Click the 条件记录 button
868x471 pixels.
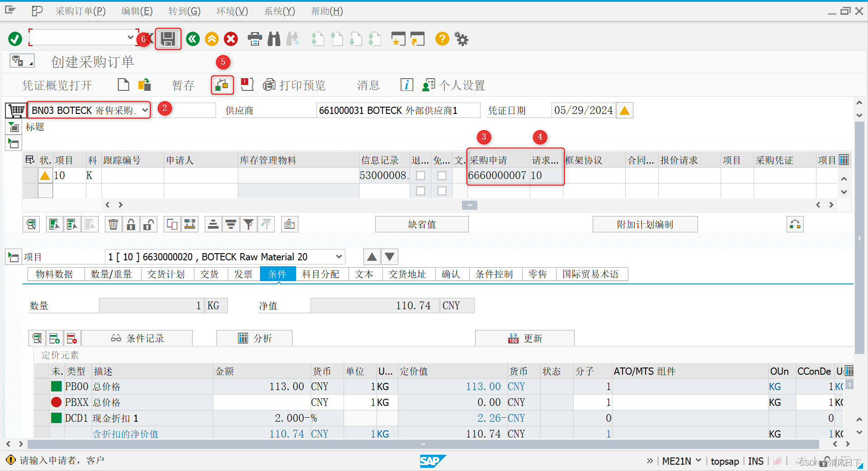tap(137, 338)
